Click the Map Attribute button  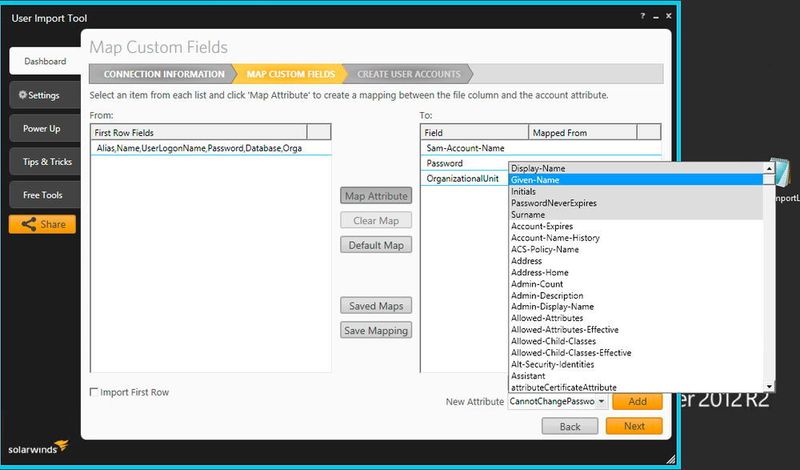(x=376, y=196)
